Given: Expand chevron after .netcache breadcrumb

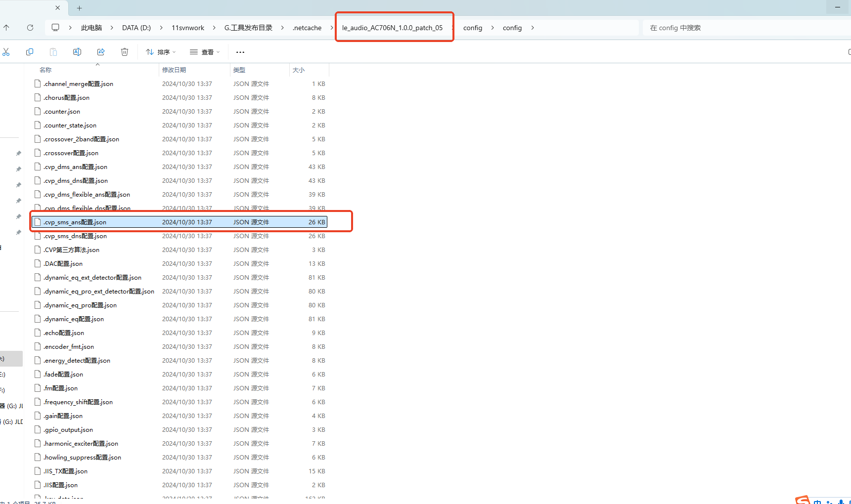Looking at the screenshot, I should pos(331,28).
